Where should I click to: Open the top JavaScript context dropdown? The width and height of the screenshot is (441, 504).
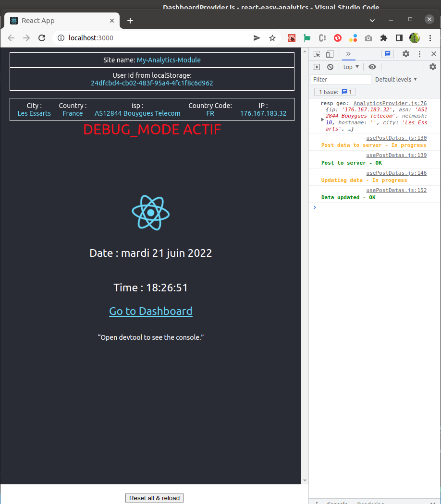click(x=351, y=67)
